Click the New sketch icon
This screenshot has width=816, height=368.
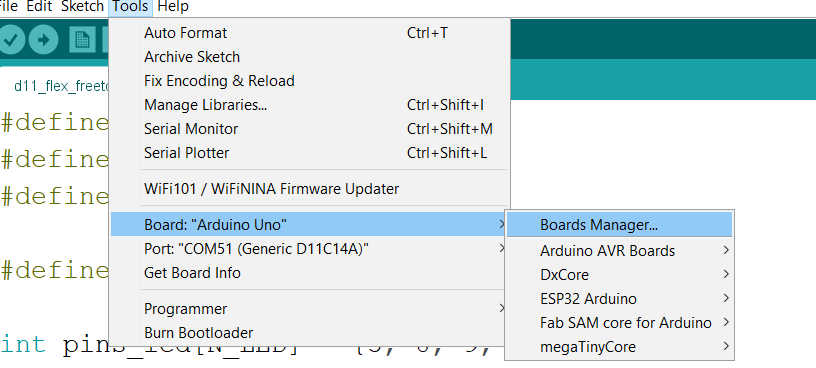pyautogui.click(x=83, y=40)
